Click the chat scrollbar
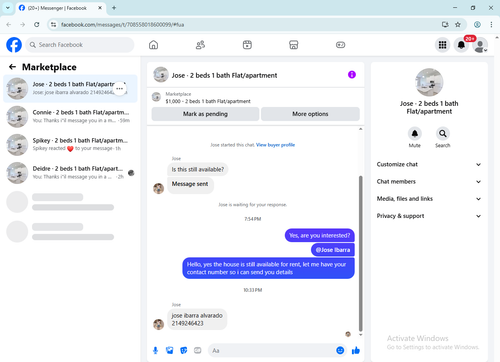Image resolution: width=500 pixels, height=362 pixels. pos(360,253)
